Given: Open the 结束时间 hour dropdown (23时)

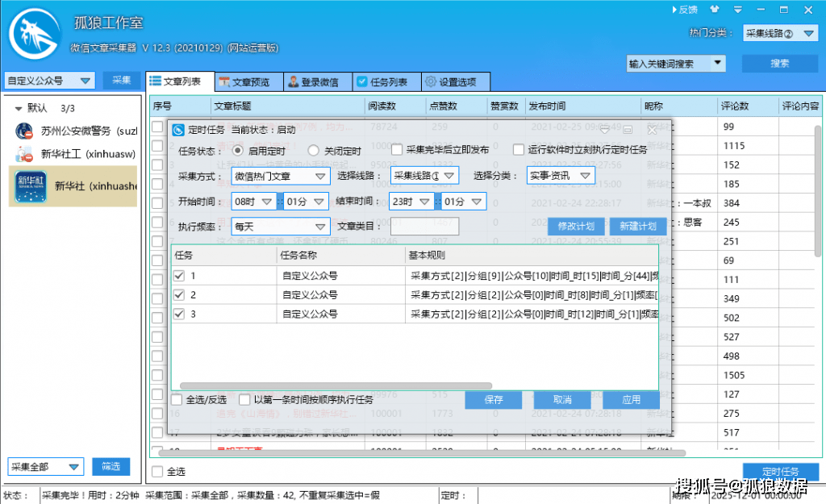Looking at the screenshot, I should [411, 201].
